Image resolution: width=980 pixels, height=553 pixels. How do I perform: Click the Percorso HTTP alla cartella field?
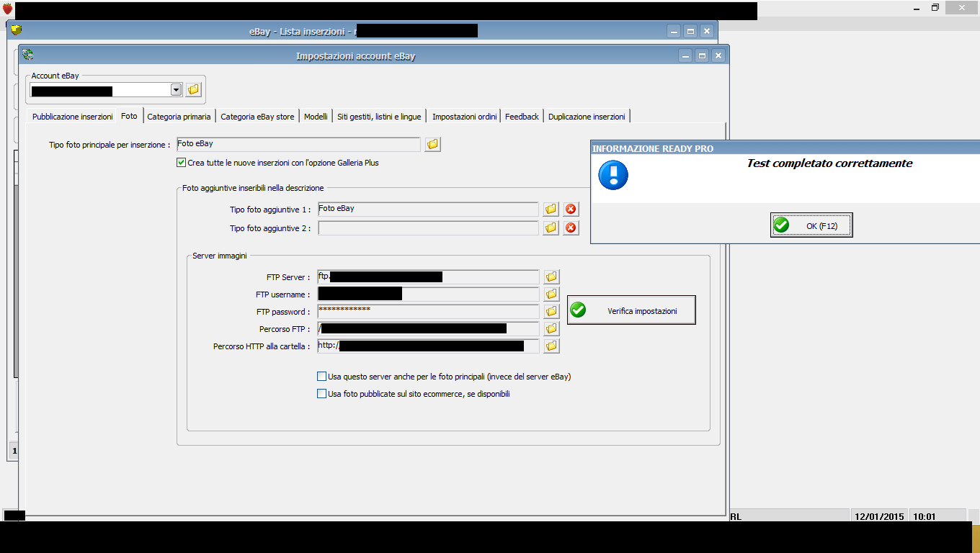(428, 346)
